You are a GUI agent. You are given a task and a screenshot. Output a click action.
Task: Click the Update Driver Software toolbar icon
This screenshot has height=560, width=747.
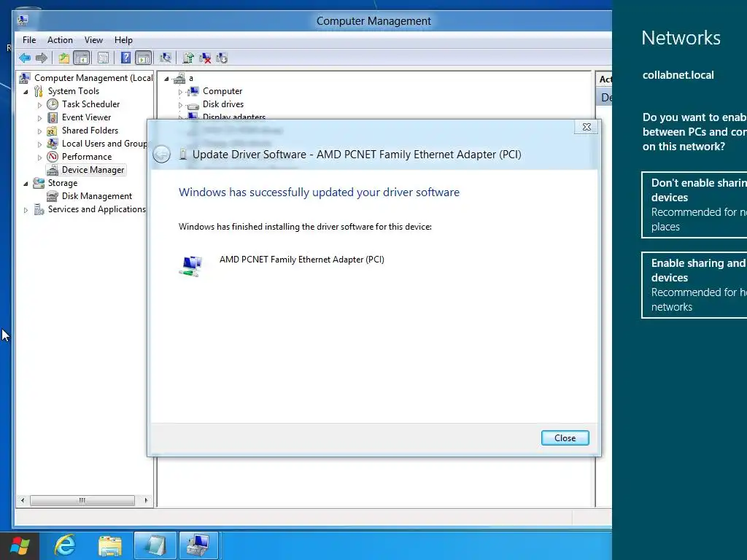(188, 58)
